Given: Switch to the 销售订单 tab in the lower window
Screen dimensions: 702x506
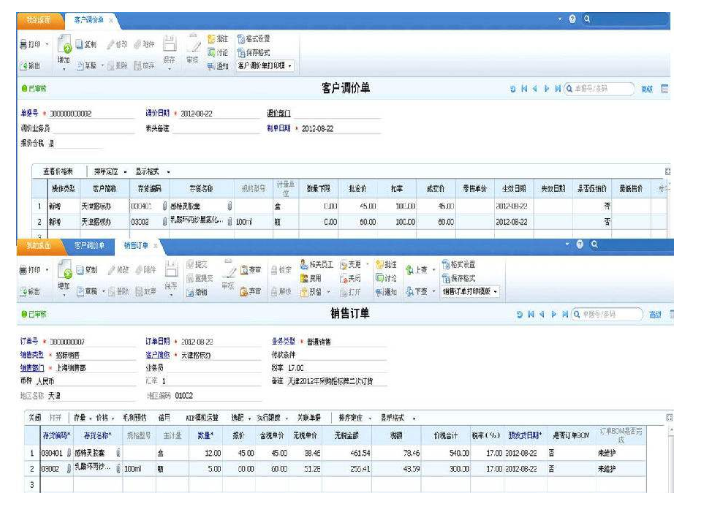Looking at the screenshot, I should pos(136,245).
